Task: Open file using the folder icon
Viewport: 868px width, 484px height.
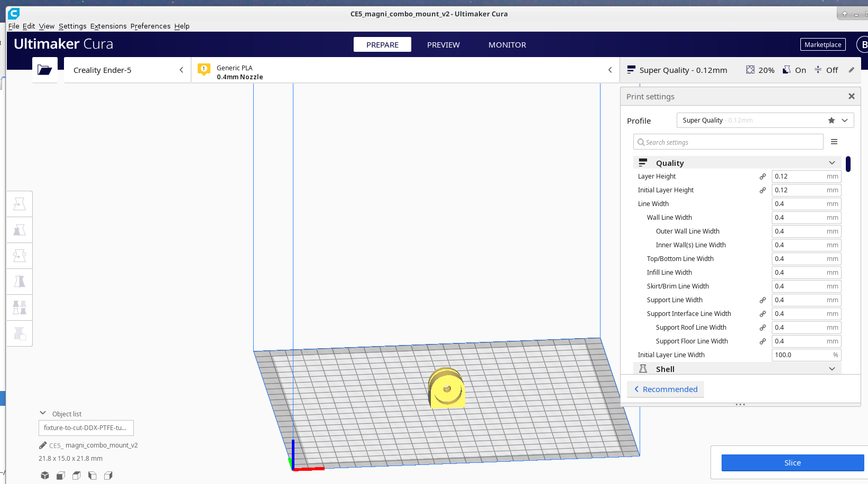Action: 45,70
